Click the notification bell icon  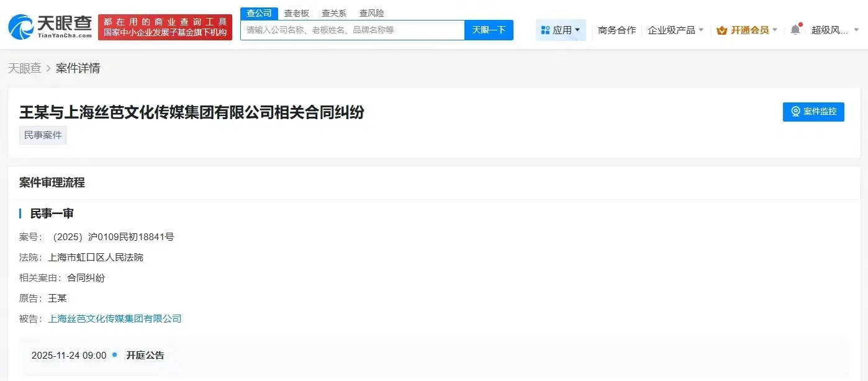(x=795, y=30)
